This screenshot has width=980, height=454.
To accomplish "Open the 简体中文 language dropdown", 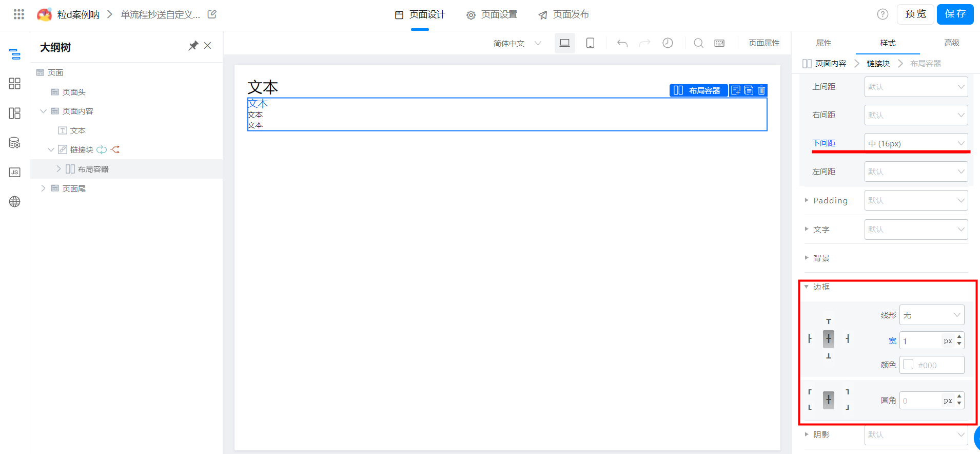I will 517,43.
